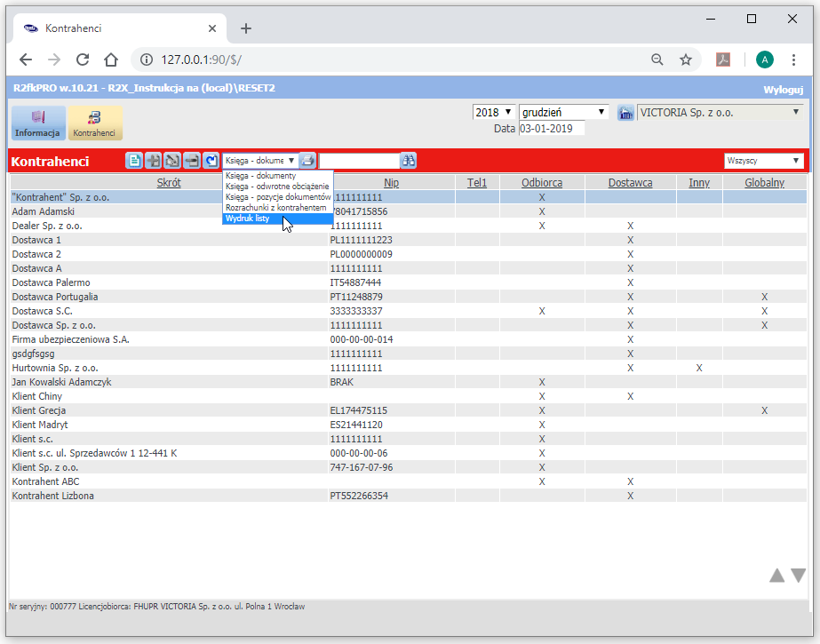Viewport: 820px width, 644px height.
Task: Open the Wszyscy filter dropdown
Action: click(763, 161)
